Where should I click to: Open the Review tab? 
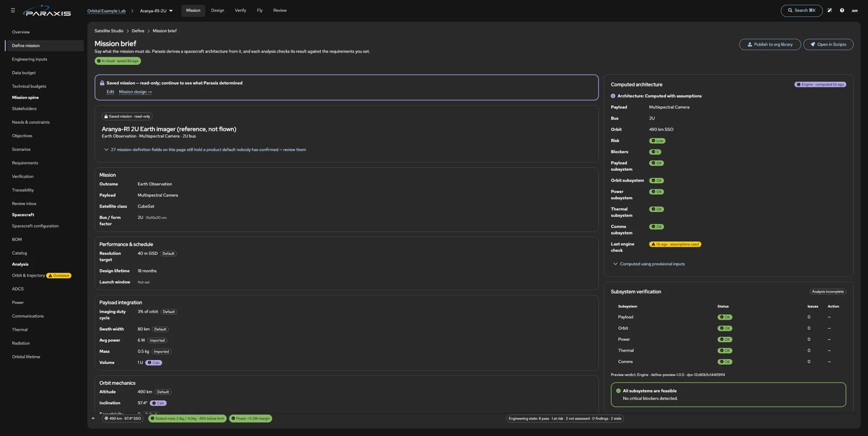click(x=280, y=10)
